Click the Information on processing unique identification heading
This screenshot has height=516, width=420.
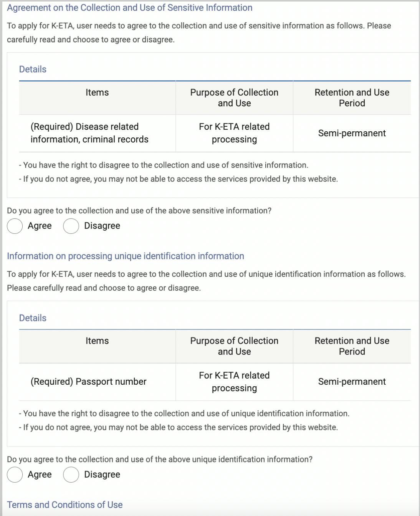coord(126,256)
